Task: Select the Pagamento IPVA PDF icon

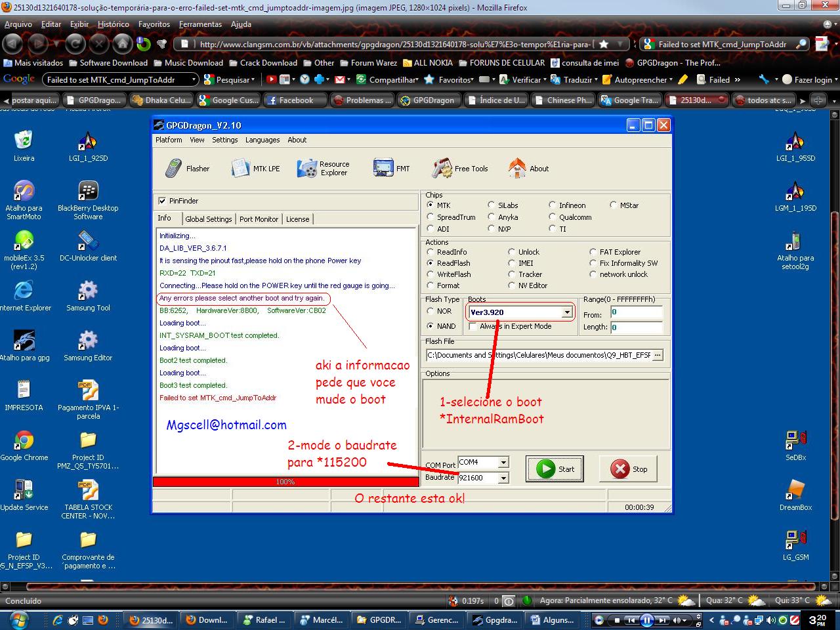Action: (x=88, y=400)
